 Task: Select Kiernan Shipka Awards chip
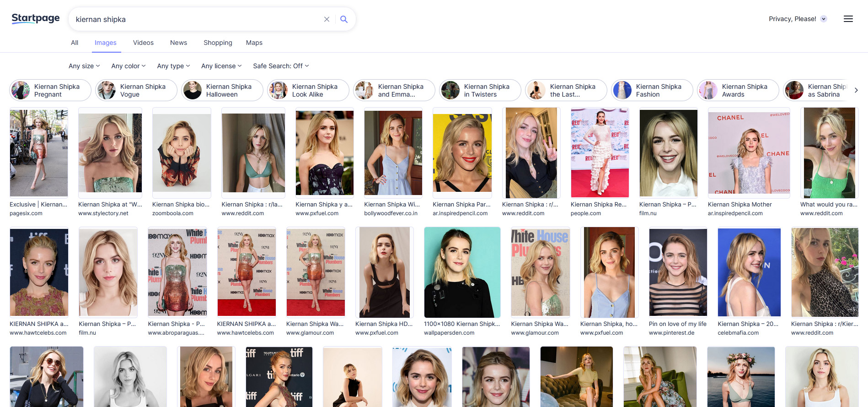click(x=738, y=90)
